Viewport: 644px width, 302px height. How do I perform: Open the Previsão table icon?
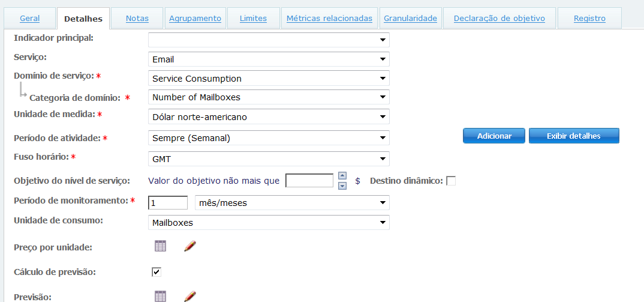[160, 295]
